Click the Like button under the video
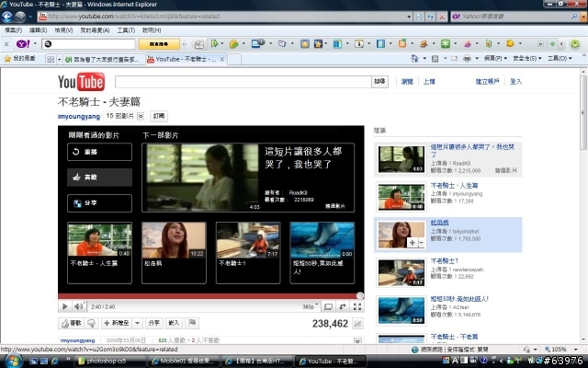Viewport: 588px width, 368px height. point(72,323)
